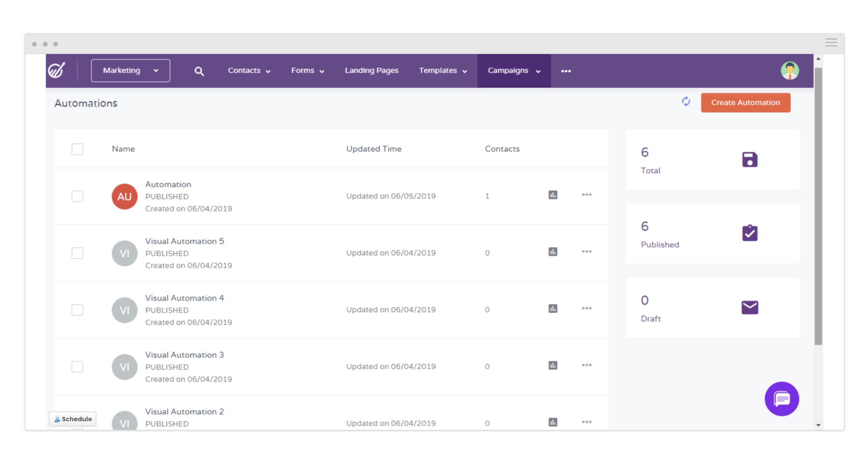Screen dimensions: 868x475
Task: Go to Landing Pages
Action: coord(372,70)
